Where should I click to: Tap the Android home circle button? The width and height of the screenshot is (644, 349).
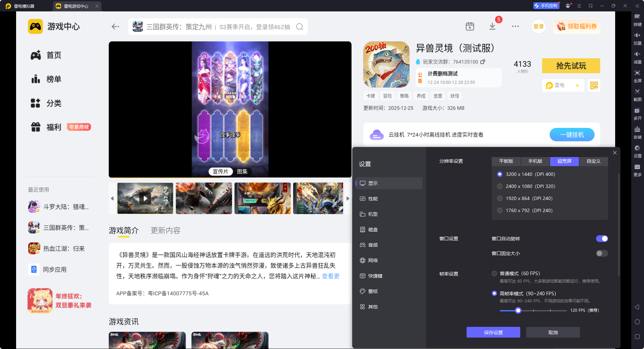pyautogui.click(x=637, y=322)
